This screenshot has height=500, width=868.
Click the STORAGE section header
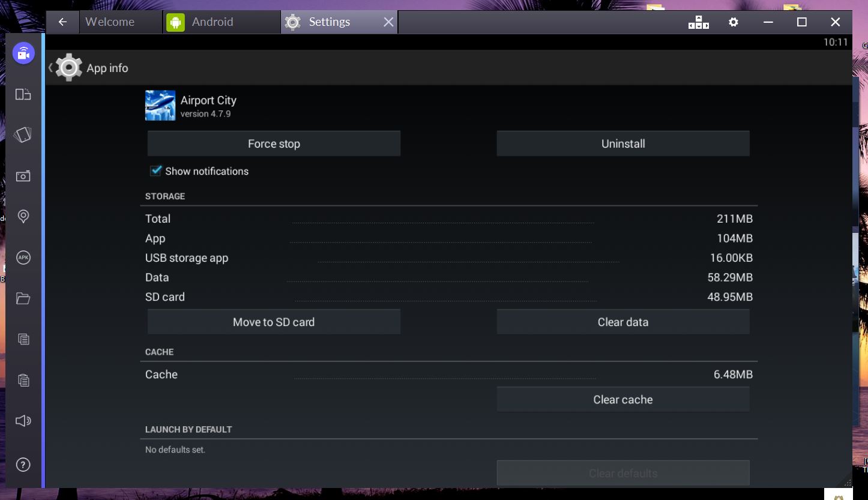coord(165,196)
